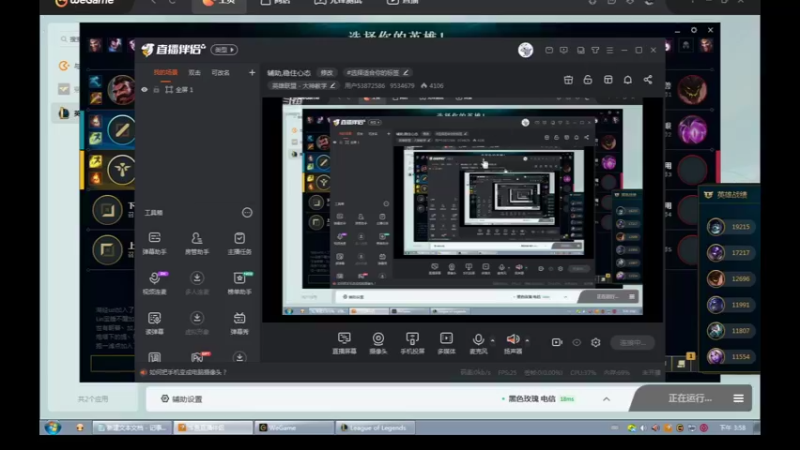
Task: Select hero power entry 19215
Action: (x=729, y=227)
